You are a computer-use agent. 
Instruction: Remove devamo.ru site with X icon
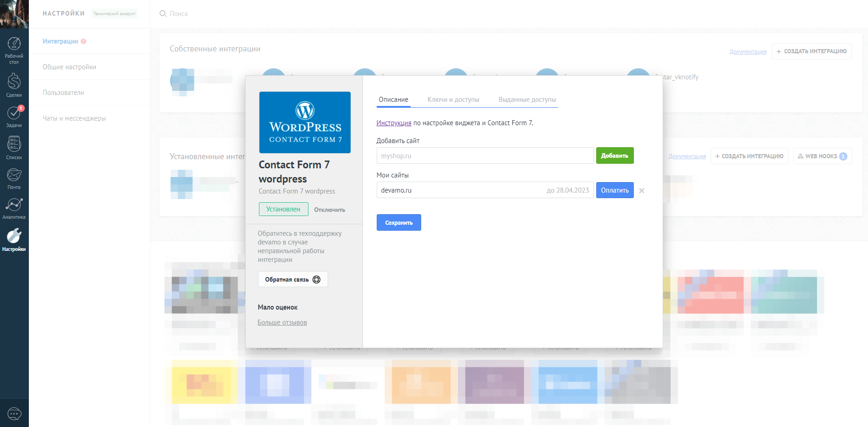(642, 191)
